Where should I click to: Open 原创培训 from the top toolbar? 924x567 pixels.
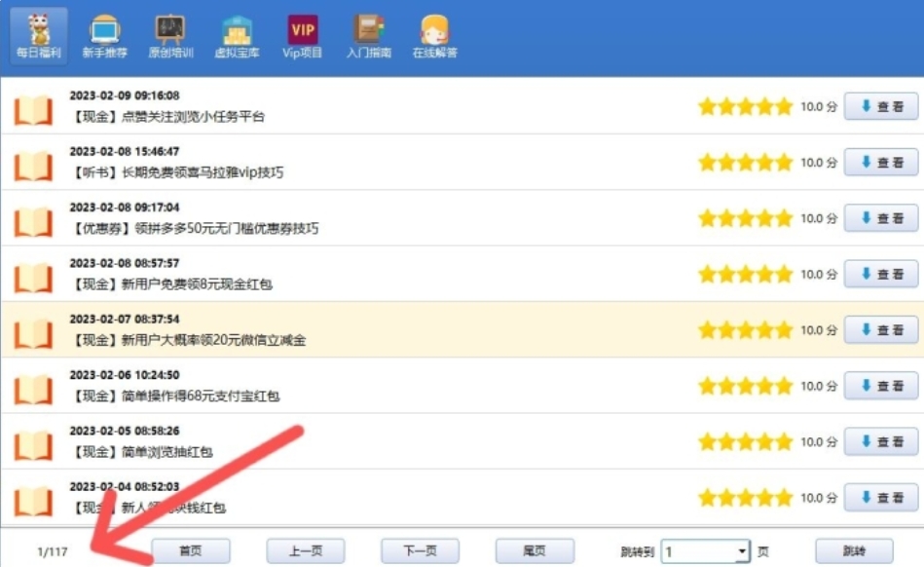[x=169, y=26]
